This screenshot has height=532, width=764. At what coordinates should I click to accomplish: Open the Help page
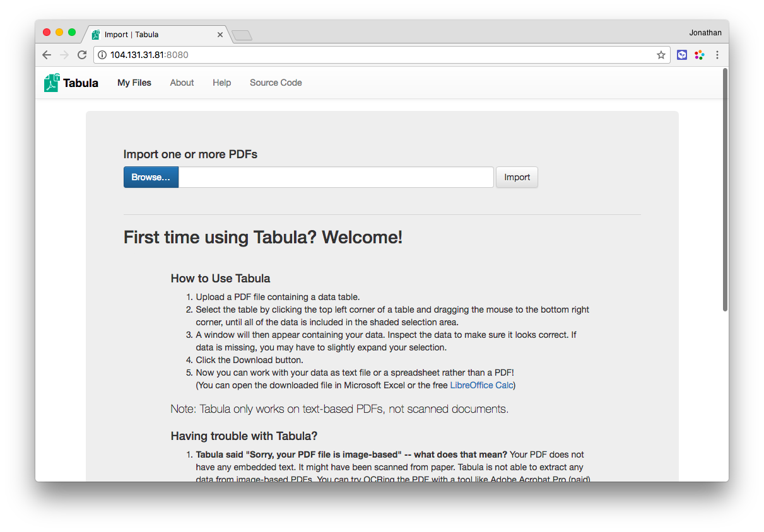(221, 83)
